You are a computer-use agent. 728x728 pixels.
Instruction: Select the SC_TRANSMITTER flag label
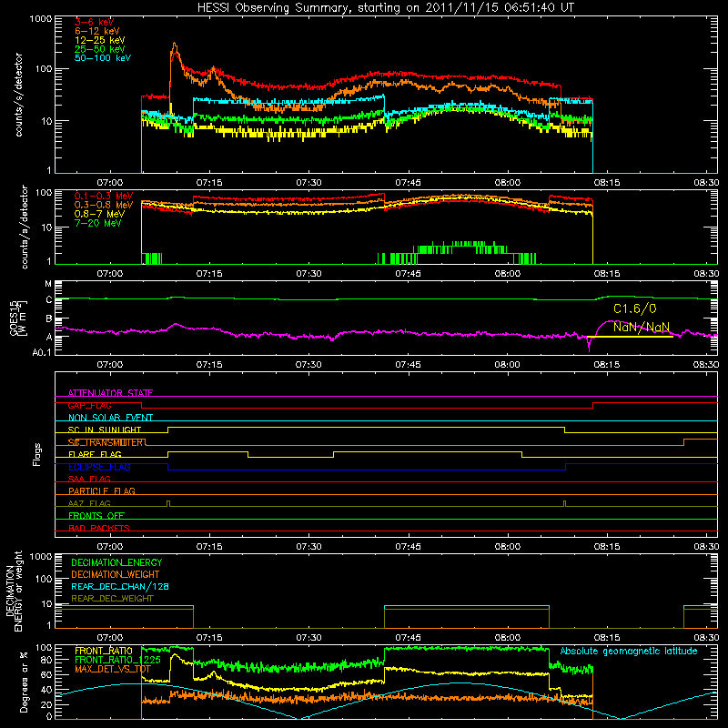tap(106, 442)
